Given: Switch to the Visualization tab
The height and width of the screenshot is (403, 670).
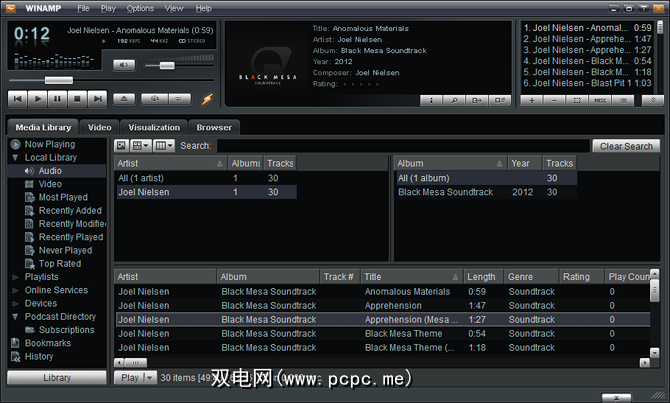Looking at the screenshot, I should tap(154, 127).
